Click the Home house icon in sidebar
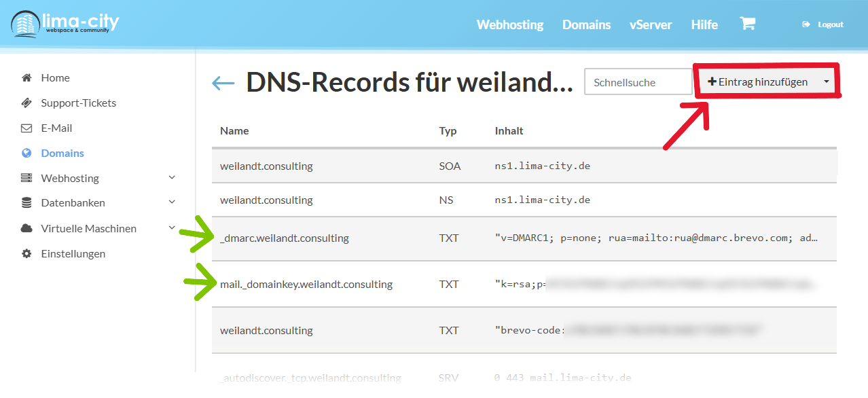 tap(26, 77)
